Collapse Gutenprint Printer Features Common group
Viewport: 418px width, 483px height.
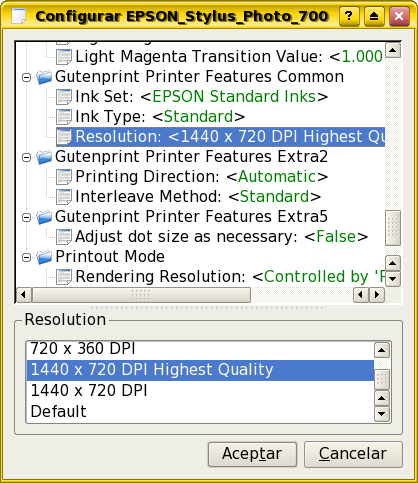tap(27, 77)
